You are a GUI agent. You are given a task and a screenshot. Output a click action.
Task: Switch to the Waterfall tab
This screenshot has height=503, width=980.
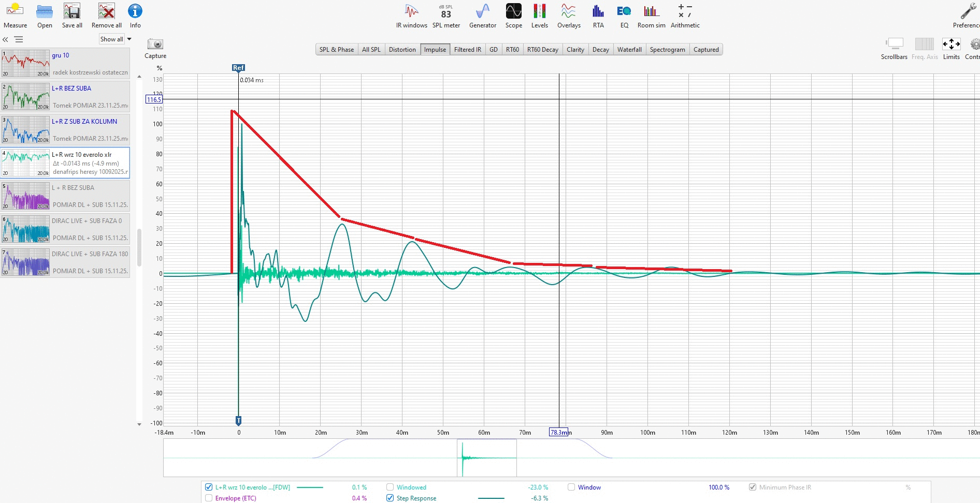[x=629, y=50]
